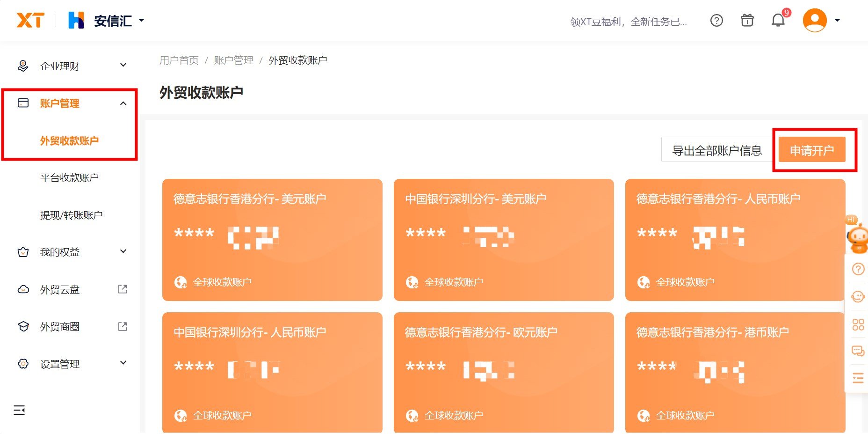Click floating toolbar four-squares grid icon
The width and height of the screenshot is (868, 434).
click(x=858, y=324)
